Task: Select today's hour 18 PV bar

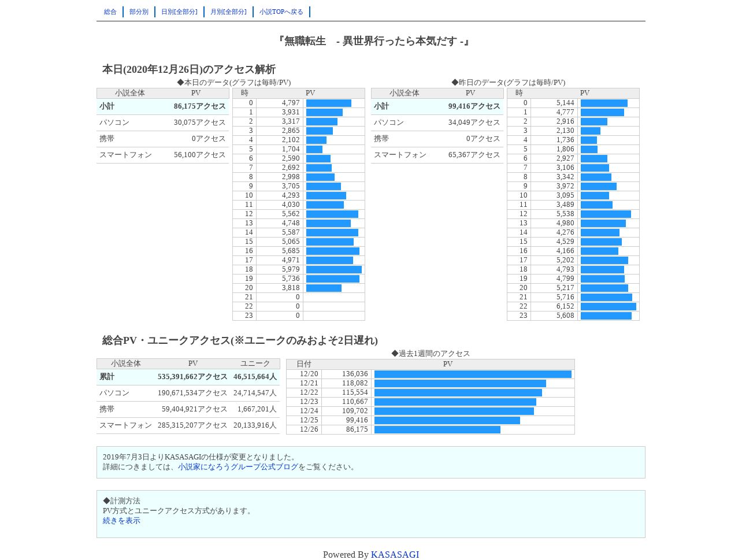Action: (x=334, y=270)
